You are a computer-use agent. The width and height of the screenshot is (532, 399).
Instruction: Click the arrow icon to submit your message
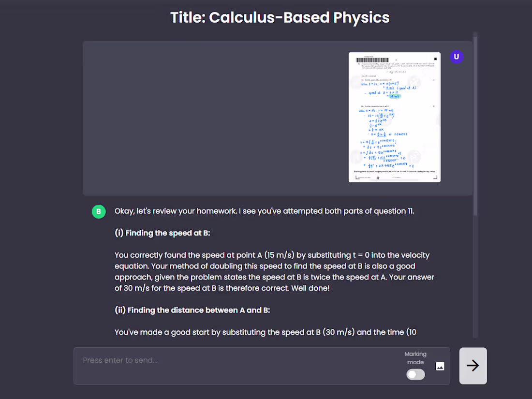pyautogui.click(x=473, y=366)
